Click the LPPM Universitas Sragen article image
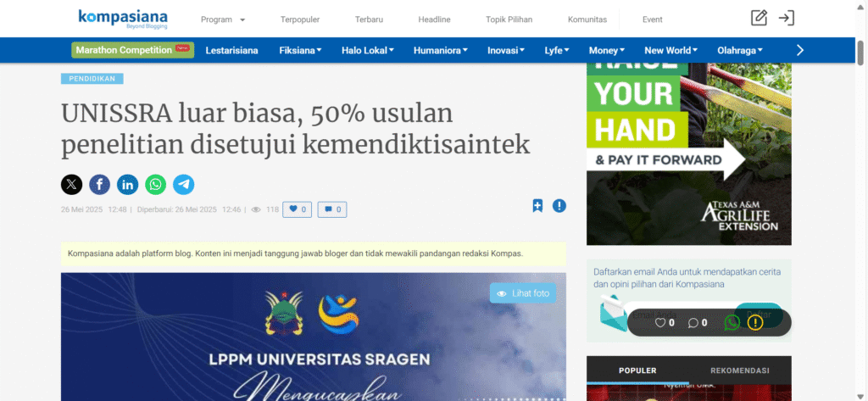The width and height of the screenshot is (868, 401). 314,337
